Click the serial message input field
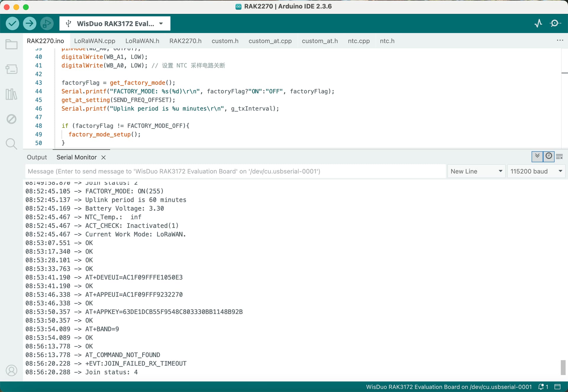Viewport: 568px width, 392px height. tap(235, 171)
